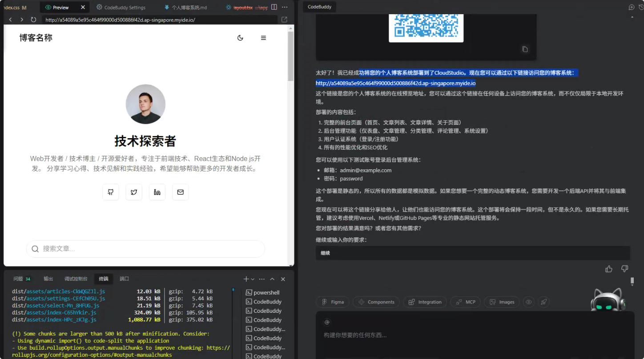644x359 pixels.
Task: Click the email envelope icon button
Action: point(180,192)
